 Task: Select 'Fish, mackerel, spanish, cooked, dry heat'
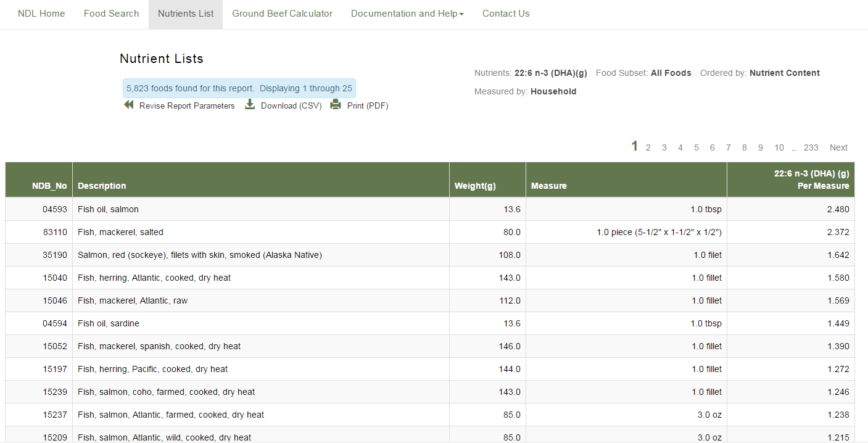[x=159, y=346]
